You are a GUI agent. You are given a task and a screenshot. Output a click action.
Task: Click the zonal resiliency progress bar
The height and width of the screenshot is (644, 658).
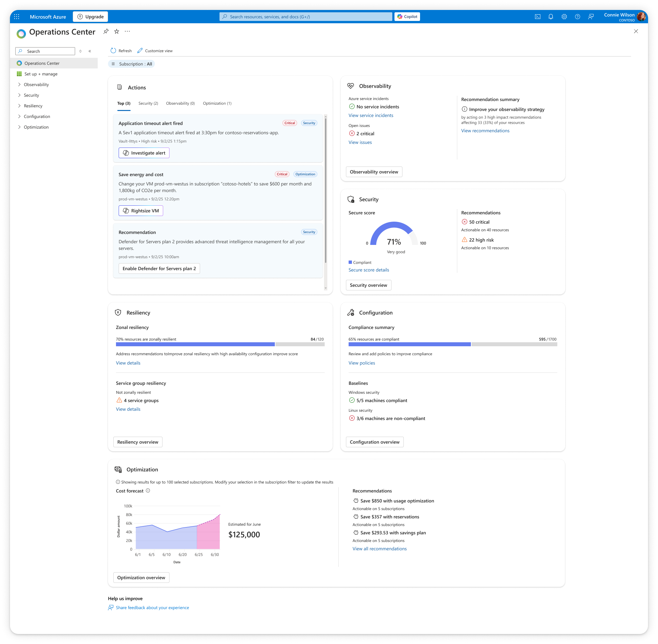pos(220,344)
